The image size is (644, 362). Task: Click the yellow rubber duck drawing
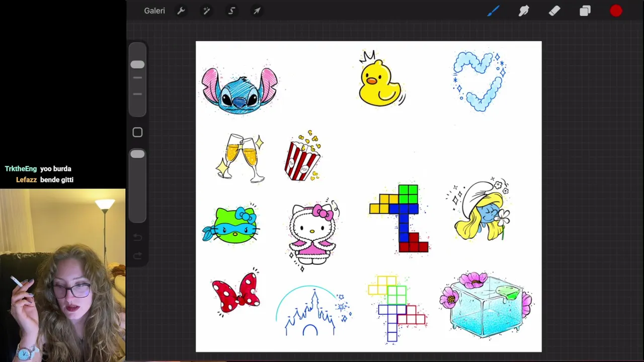381,79
